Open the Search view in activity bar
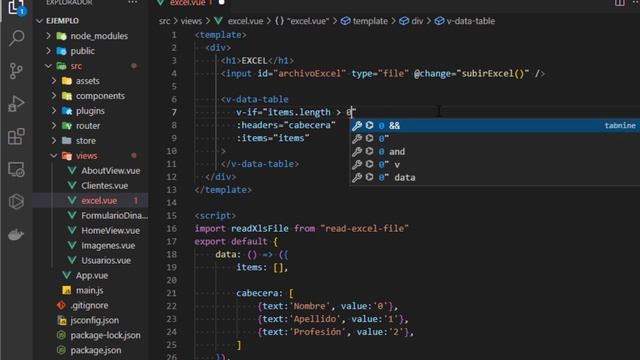The image size is (640, 360). tap(16, 38)
